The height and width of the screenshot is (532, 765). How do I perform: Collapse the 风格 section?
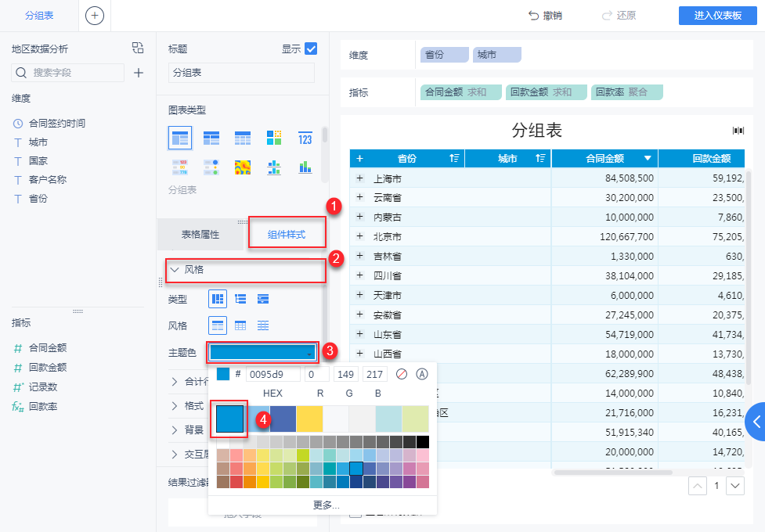(174, 270)
